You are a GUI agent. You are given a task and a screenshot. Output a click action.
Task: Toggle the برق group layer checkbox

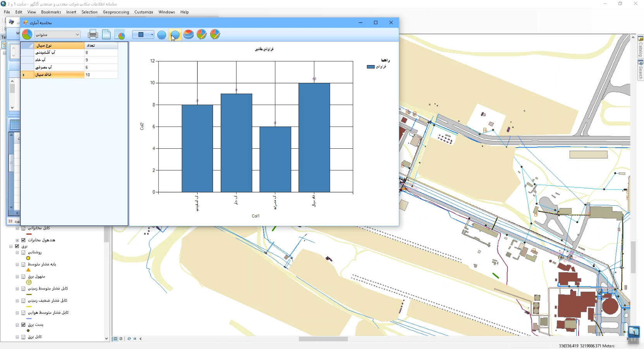[17, 246]
